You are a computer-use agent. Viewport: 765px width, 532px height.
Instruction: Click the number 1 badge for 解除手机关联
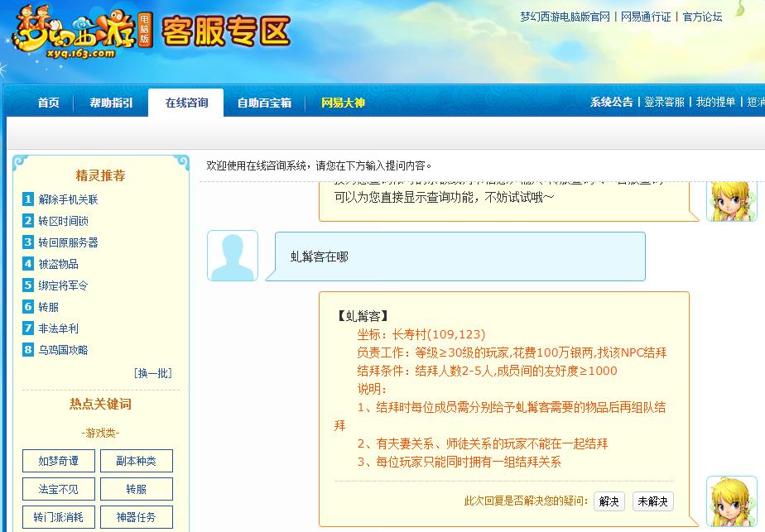[28, 199]
